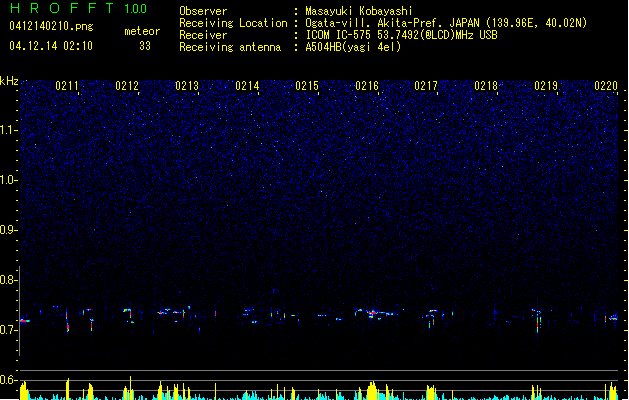Click the 0.9 kHz axis label
Viewport: 629px width, 400px height.
coord(9,230)
